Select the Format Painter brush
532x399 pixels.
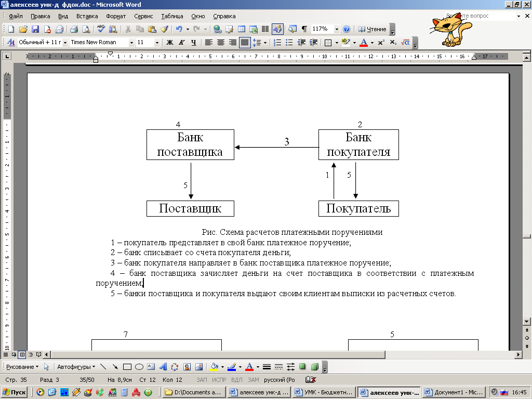[x=164, y=29]
